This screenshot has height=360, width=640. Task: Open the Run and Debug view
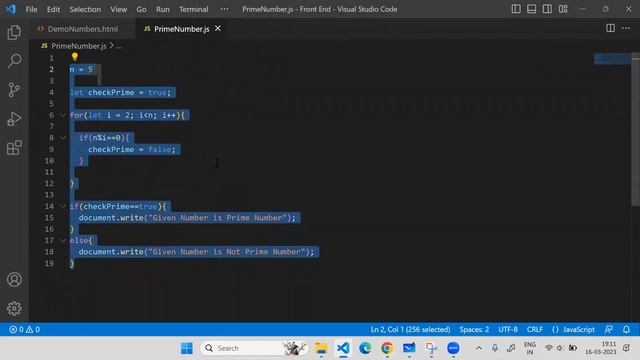pos(14,119)
